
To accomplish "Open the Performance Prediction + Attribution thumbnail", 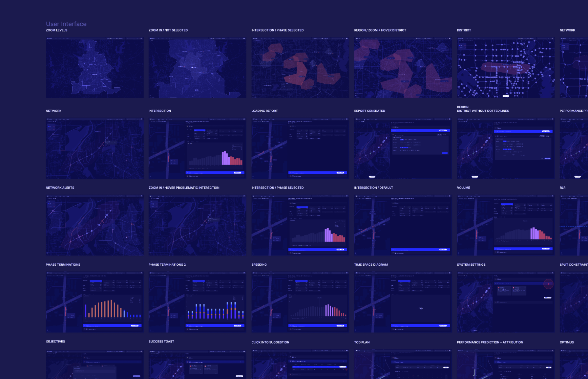I will click(506, 364).
